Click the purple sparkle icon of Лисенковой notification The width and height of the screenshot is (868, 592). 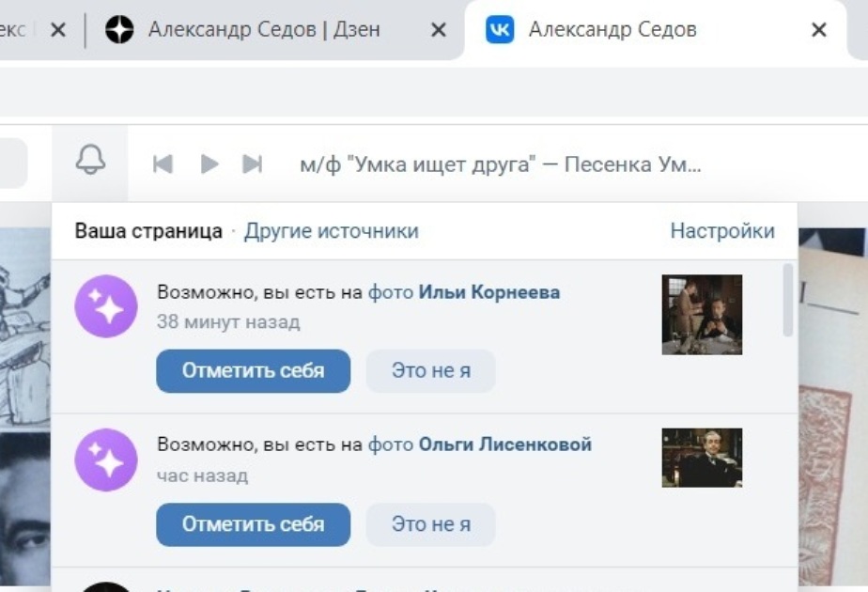(x=106, y=460)
